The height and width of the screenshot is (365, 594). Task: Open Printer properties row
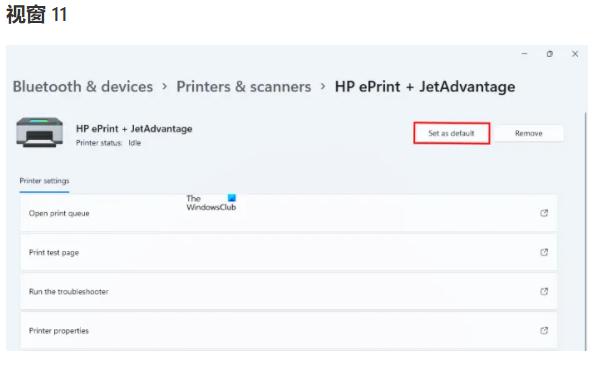(289, 331)
